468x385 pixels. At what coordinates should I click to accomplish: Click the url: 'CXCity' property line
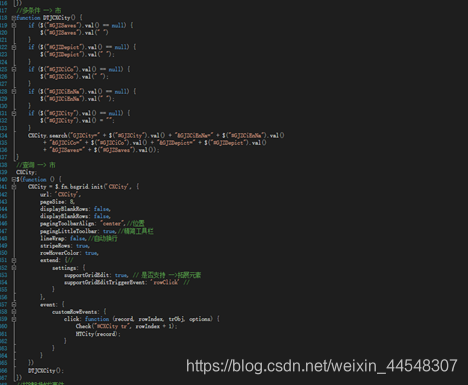click(60, 194)
